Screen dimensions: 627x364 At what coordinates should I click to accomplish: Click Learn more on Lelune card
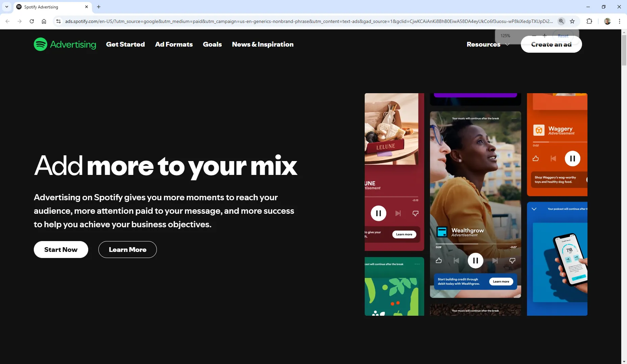(404, 234)
